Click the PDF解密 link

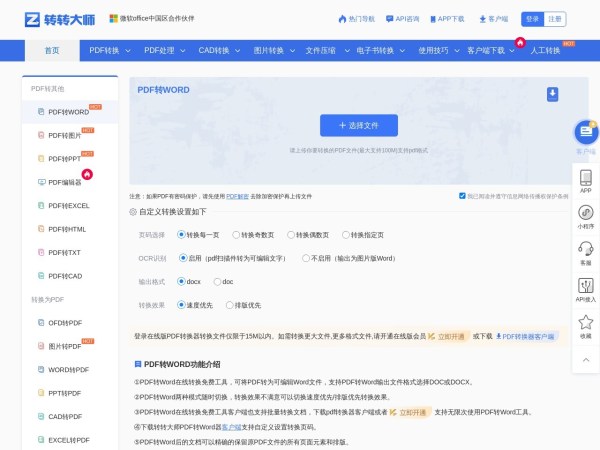click(238, 197)
